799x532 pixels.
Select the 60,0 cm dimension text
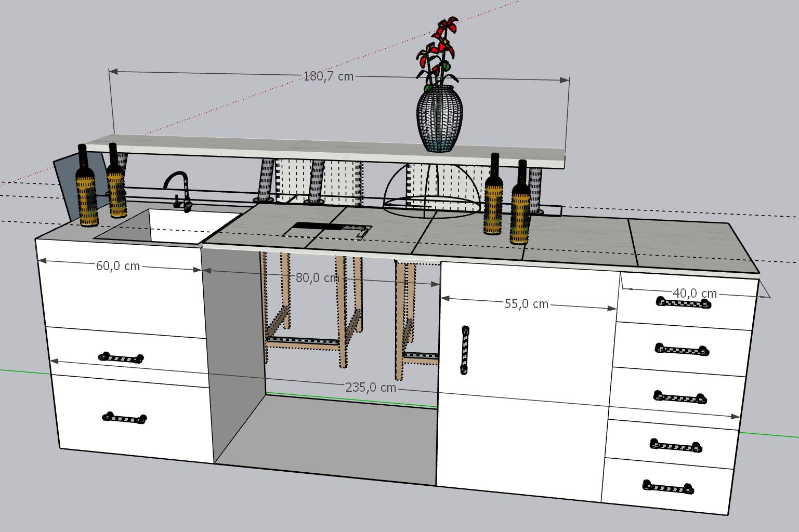point(118,266)
